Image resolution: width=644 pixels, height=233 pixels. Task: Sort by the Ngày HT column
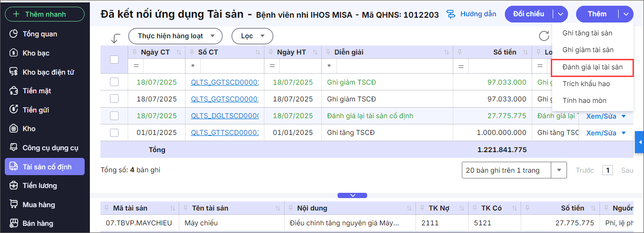pos(315,52)
